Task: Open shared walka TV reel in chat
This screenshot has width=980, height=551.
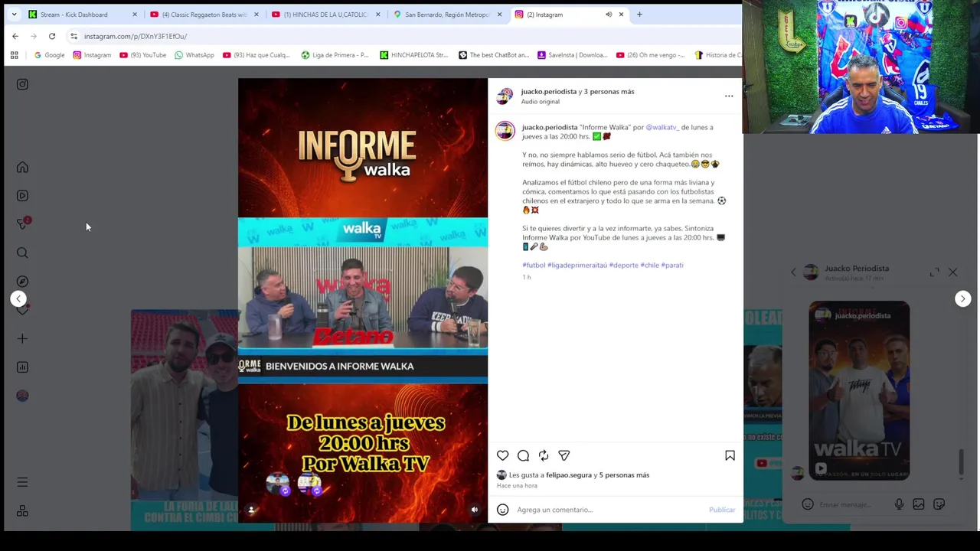Action: [x=859, y=390]
